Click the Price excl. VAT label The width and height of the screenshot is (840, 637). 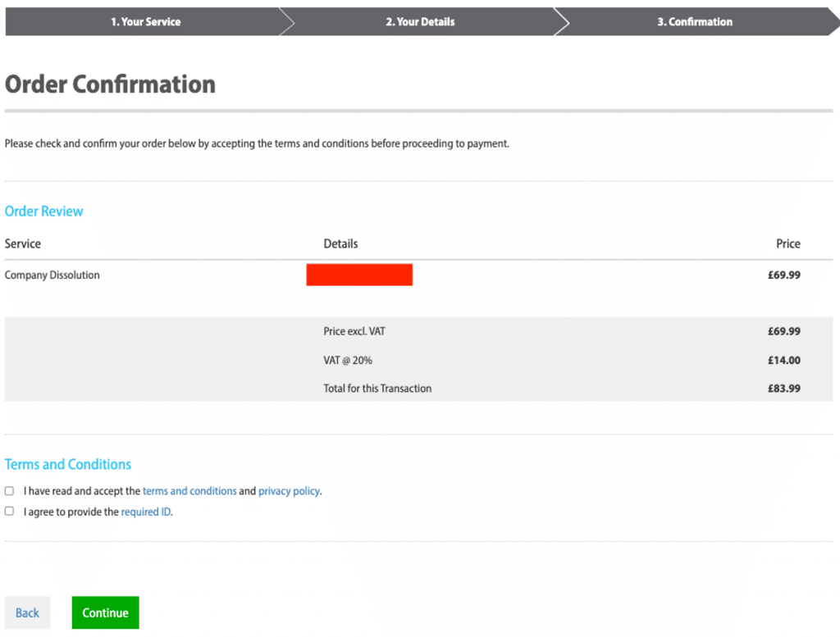[x=354, y=331]
